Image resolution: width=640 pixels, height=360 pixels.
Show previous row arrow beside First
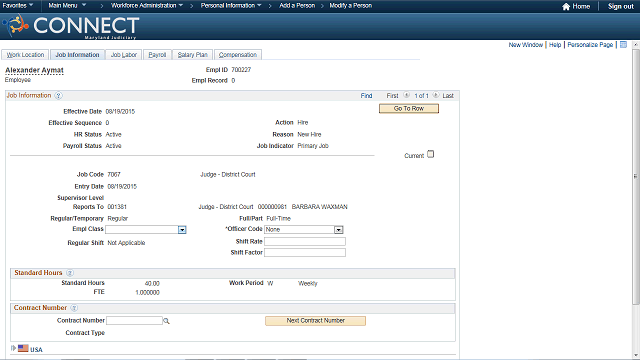[407, 95]
